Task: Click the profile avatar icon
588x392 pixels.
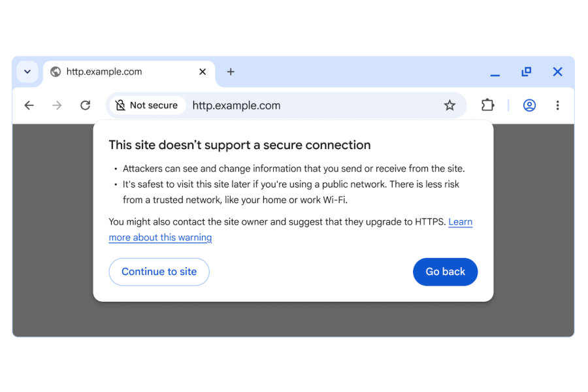Action: point(529,105)
